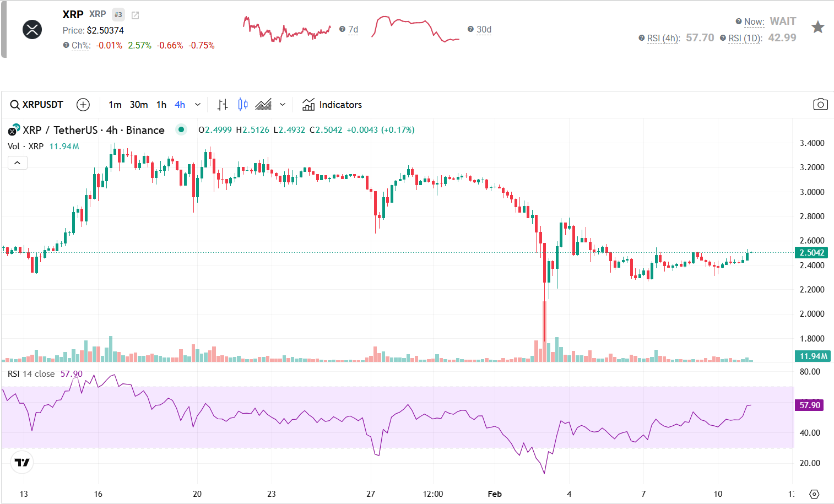Select the 4h timeframe

pyautogui.click(x=180, y=105)
